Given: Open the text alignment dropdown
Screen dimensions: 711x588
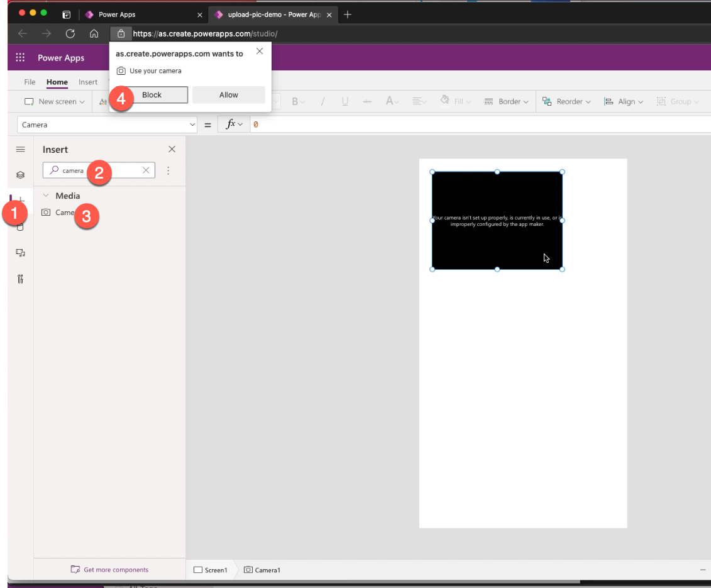Looking at the screenshot, I should (x=419, y=101).
